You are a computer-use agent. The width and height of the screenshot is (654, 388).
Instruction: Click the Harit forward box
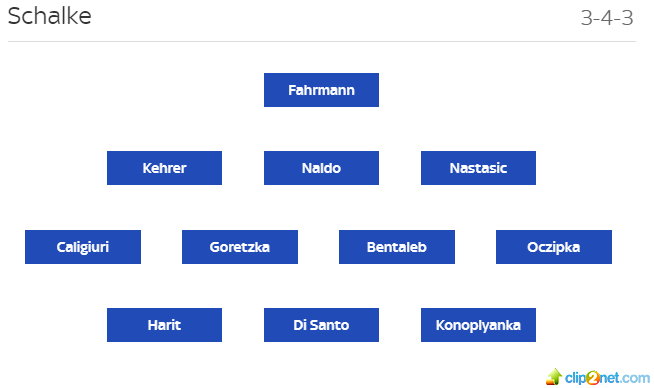pyautogui.click(x=164, y=325)
